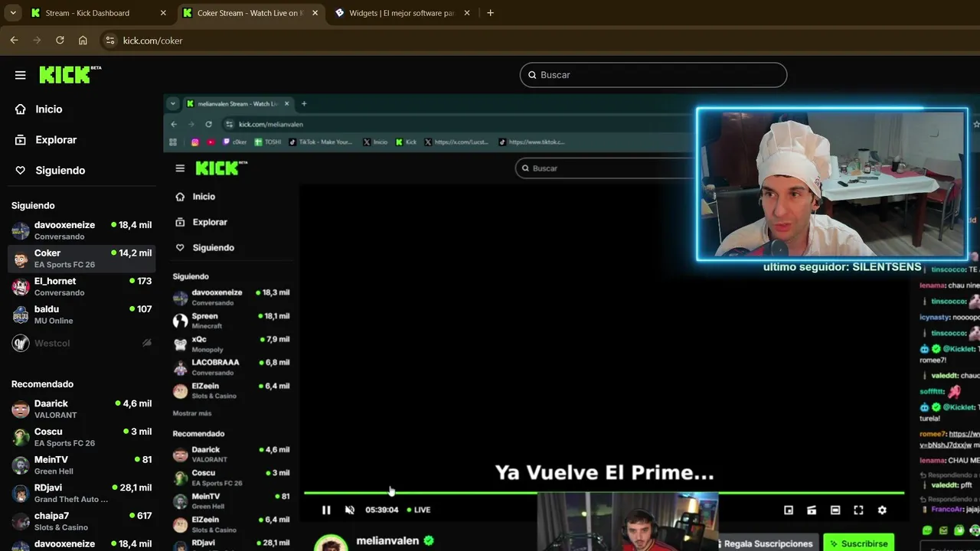Open Siguiendo in streamed Kick sidebar
Screen dimensions: 980x551
click(205, 247)
